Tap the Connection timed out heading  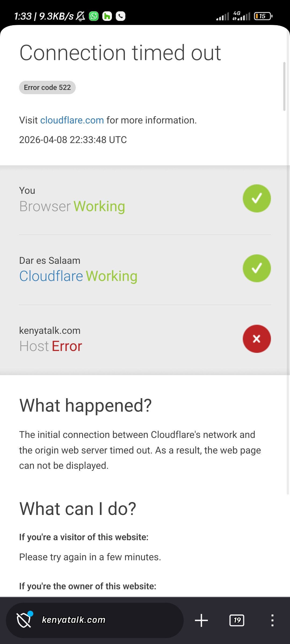[x=120, y=53]
